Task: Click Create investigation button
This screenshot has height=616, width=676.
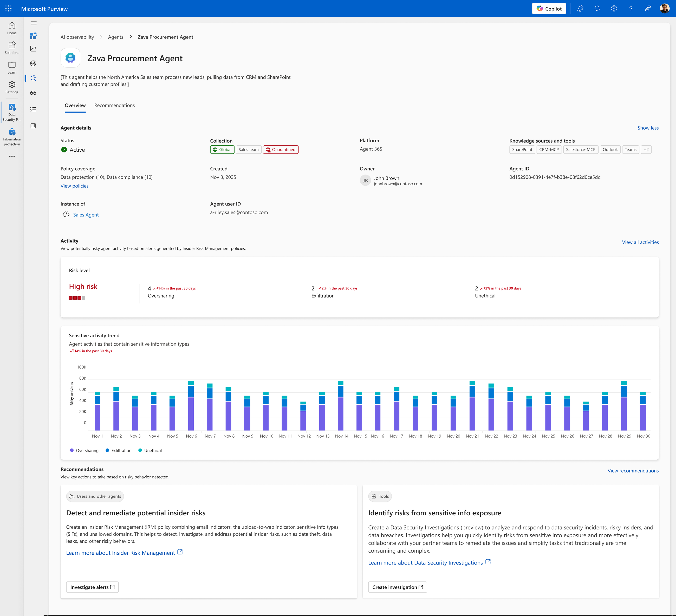Action: tap(397, 587)
